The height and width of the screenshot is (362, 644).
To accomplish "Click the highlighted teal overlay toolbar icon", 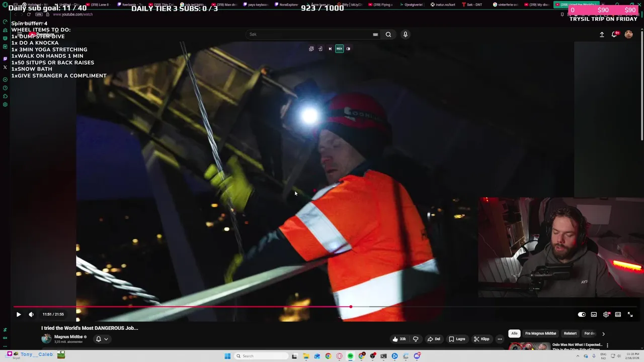I will [x=339, y=49].
